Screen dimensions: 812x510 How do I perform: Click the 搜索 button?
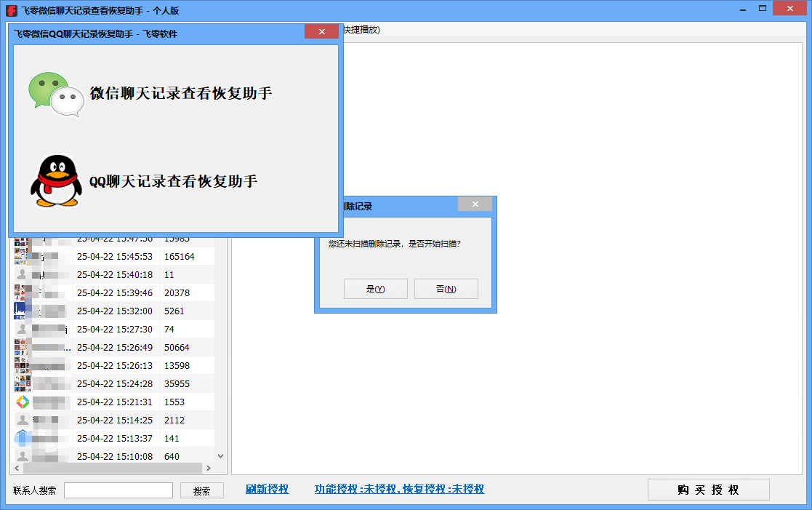point(202,490)
